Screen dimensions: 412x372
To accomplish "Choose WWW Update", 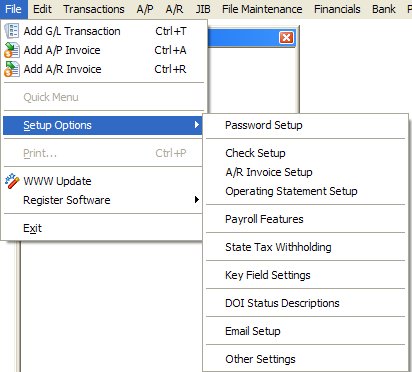I will click(103, 181).
